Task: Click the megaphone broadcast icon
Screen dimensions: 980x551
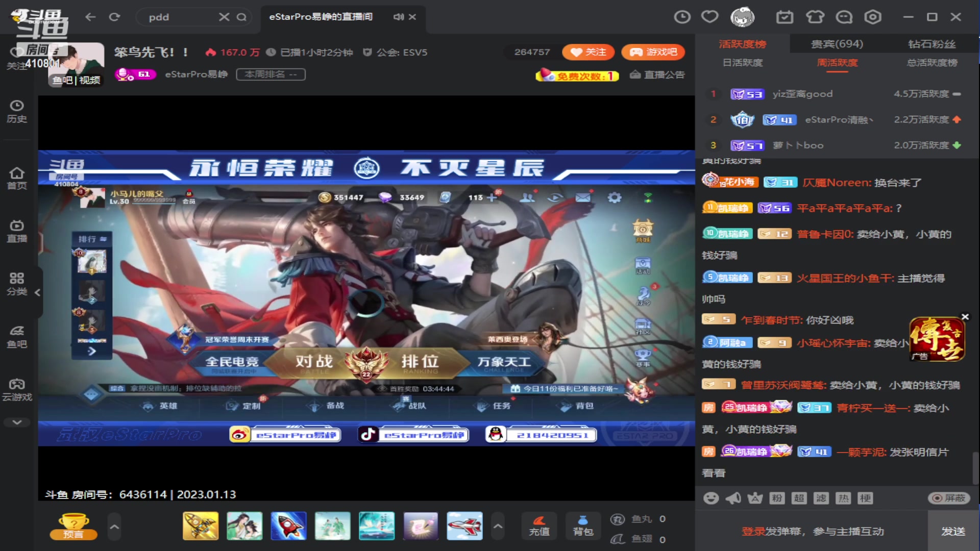Action: [x=733, y=498]
